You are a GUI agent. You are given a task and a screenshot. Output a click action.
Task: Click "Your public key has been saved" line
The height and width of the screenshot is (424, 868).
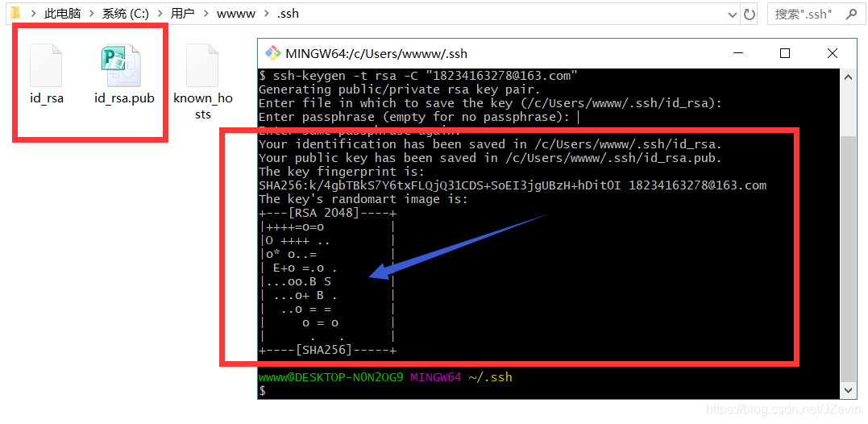[x=491, y=158]
